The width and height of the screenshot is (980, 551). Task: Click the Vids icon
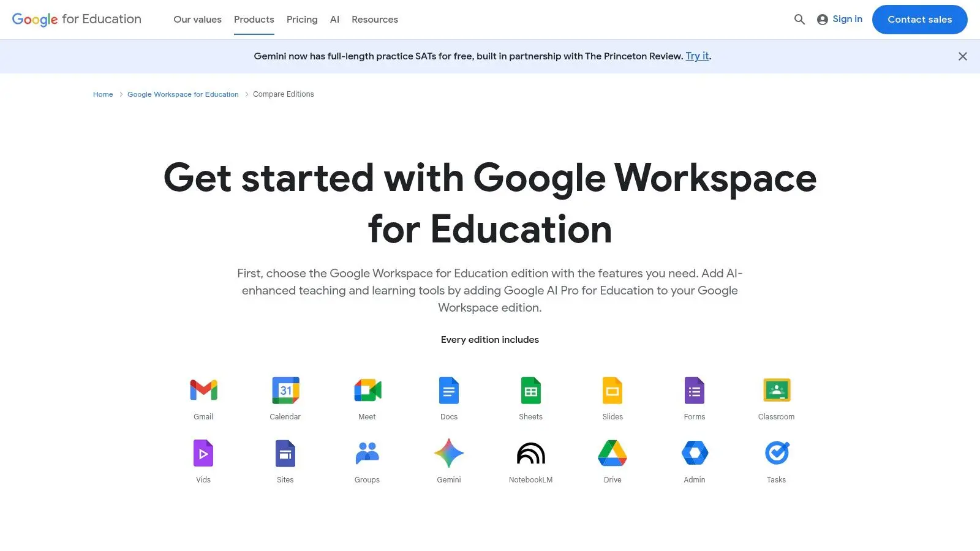tap(203, 453)
